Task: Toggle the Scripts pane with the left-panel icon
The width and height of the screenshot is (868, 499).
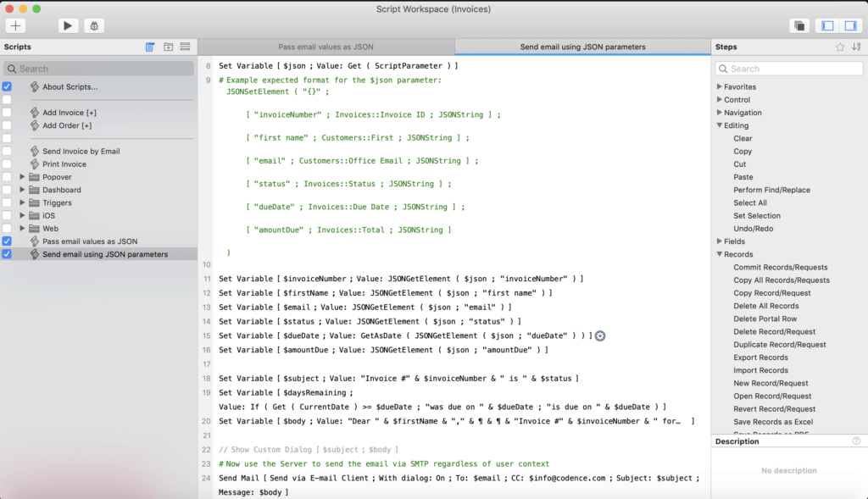Action: (x=826, y=25)
